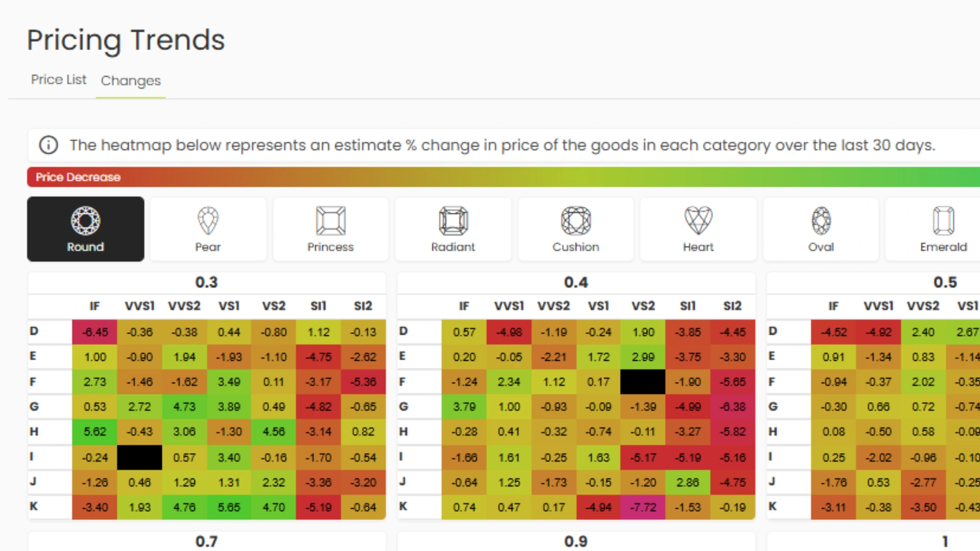980x551 pixels.
Task: Open the Changes tab
Action: point(131,81)
